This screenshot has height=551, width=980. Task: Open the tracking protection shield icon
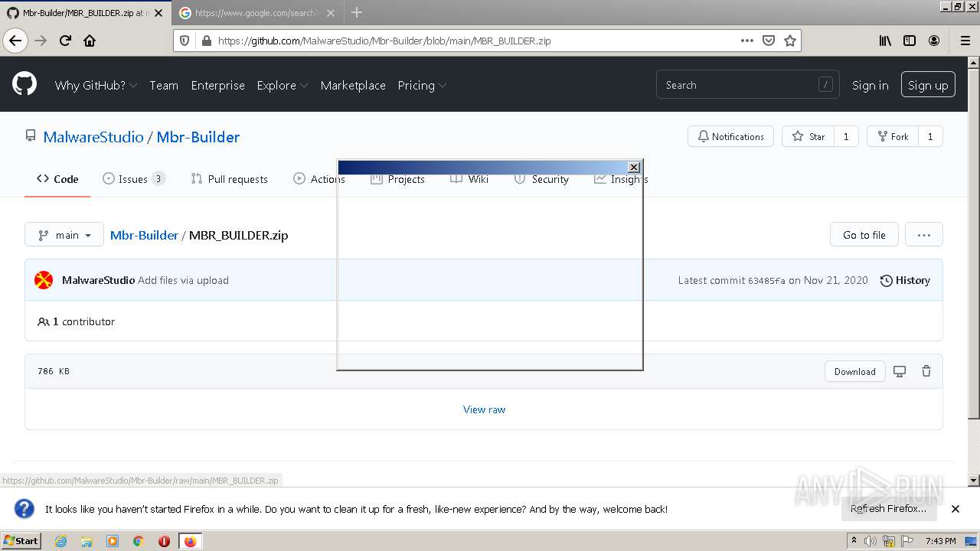click(x=184, y=41)
